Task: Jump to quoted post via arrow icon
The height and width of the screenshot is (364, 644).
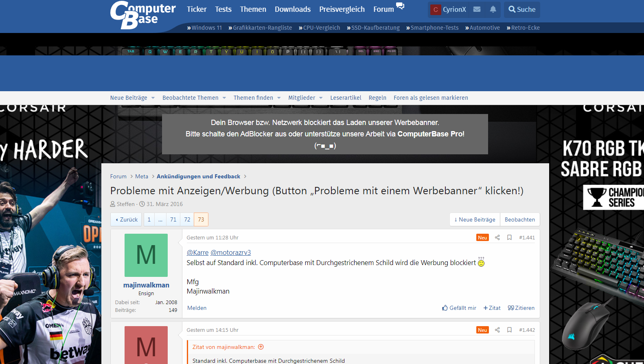Action: click(x=261, y=347)
